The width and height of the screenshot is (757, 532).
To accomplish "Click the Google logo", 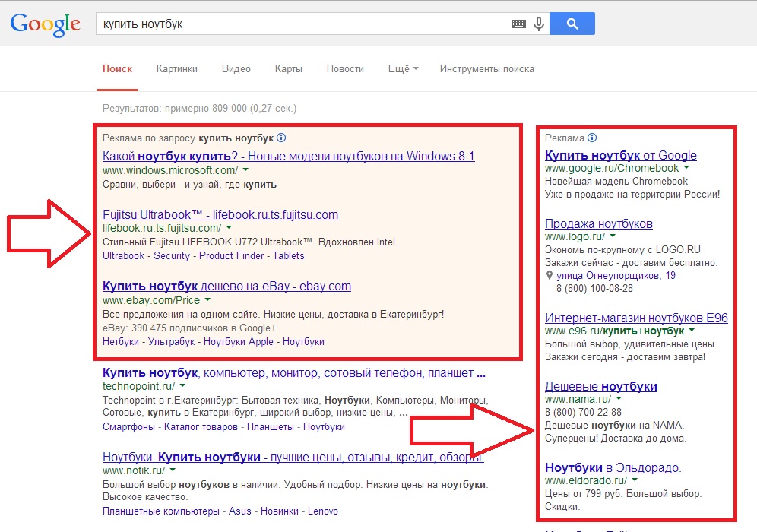I will 46,24.
